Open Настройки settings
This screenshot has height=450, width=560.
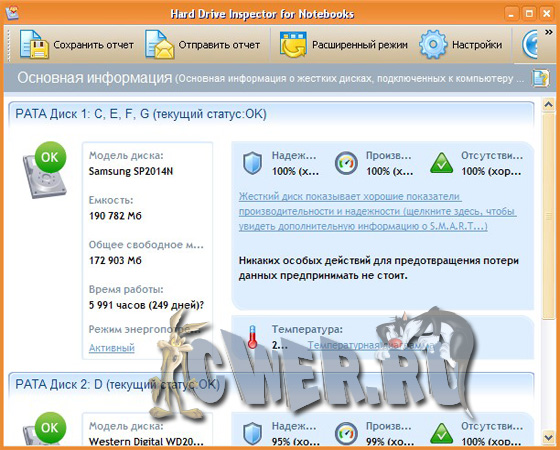[461, 45]
